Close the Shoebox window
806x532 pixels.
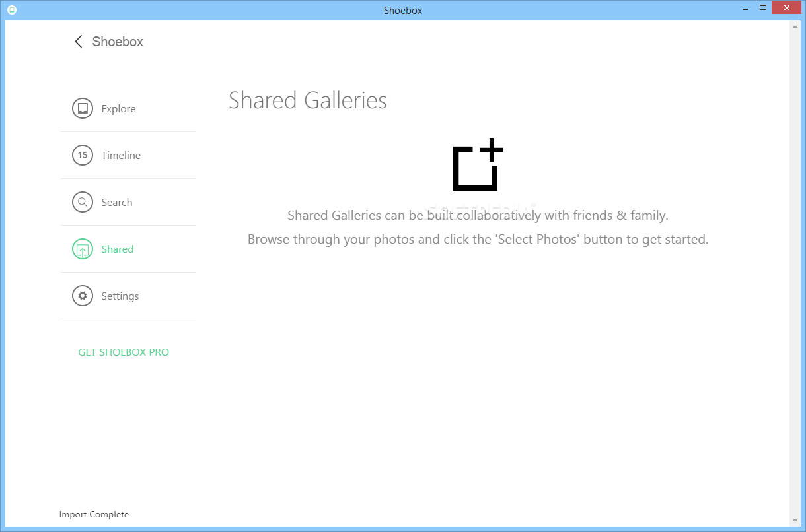tap(786, 7)
